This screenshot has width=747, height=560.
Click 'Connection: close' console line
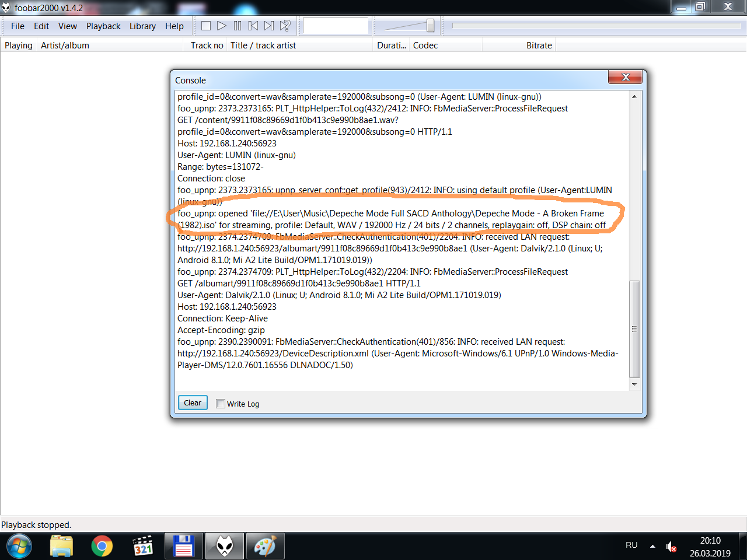click(x=211, y=178)
